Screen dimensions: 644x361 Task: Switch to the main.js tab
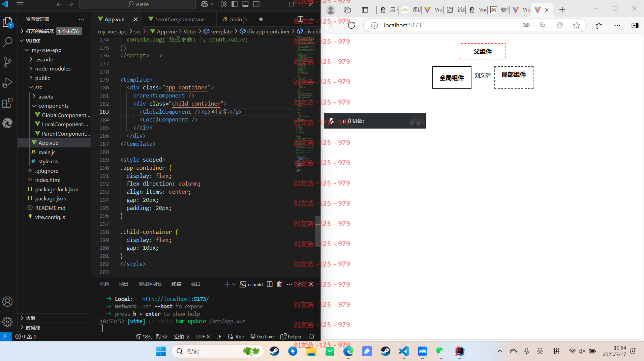click(x=238, y=19)
